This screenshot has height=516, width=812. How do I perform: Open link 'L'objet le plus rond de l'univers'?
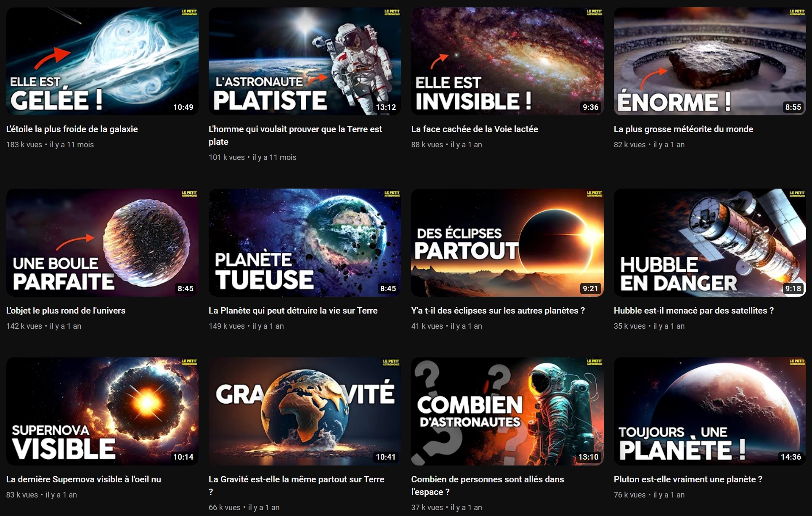click(66, 311)
